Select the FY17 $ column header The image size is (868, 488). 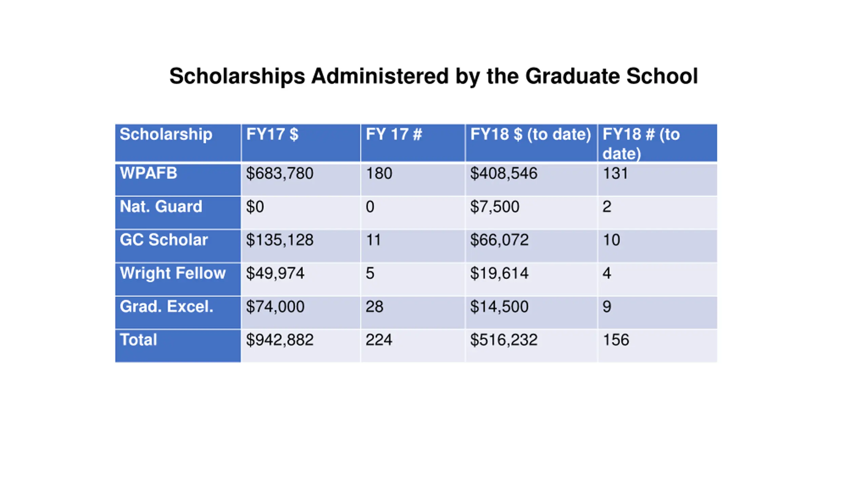(301, 143)
